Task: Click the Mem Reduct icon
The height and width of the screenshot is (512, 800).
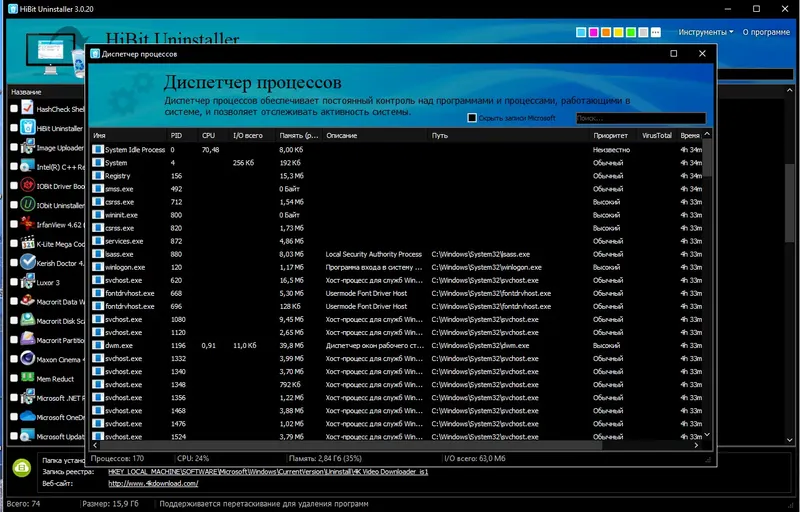Action: click(28, 378)
